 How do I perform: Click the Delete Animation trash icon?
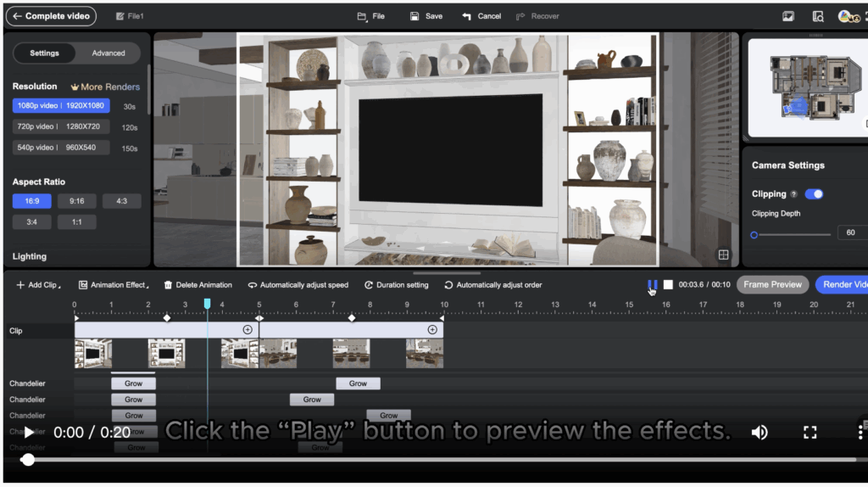click(169, 285)
